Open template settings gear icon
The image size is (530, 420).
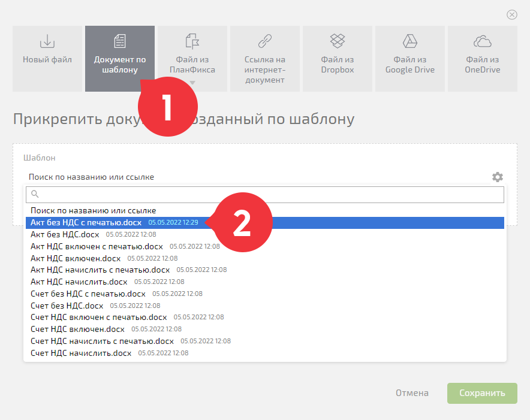coord(497,177)
